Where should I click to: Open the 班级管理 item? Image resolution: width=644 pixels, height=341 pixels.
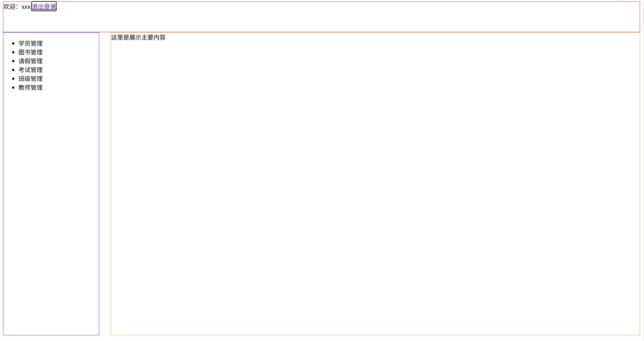pyautogui.click(x=31, y=79)
